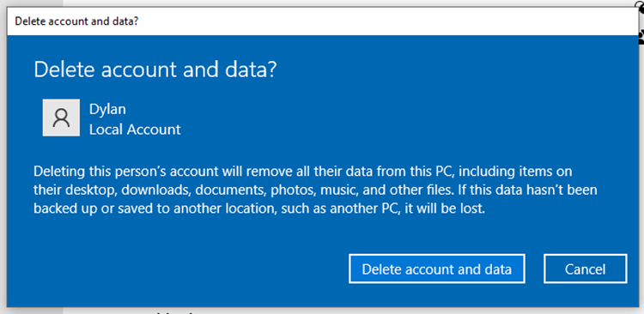Click the cut-off text below the dialog
This screenshot has width=644, height=314.
click(173, 311)
